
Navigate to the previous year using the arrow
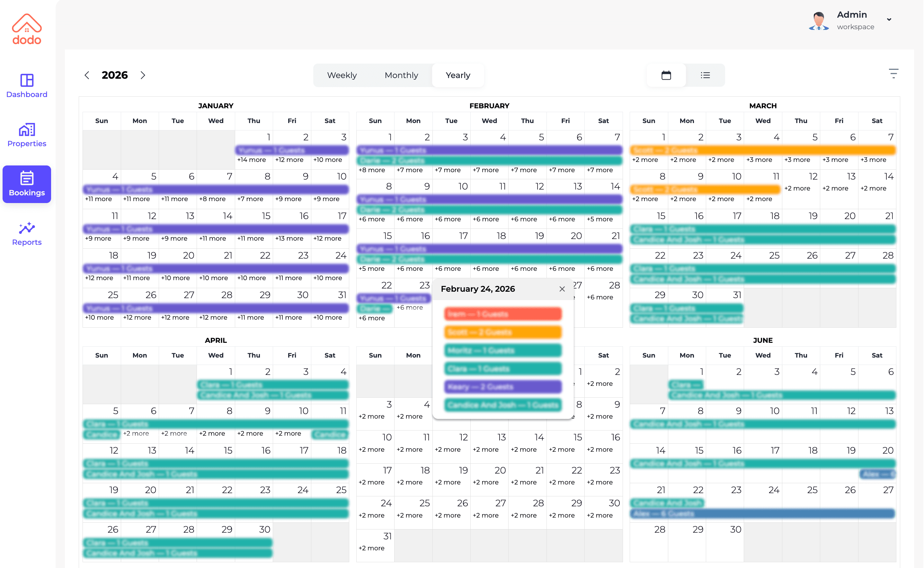(87, 75)
